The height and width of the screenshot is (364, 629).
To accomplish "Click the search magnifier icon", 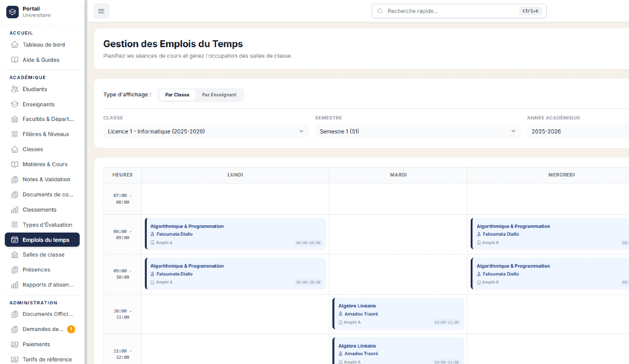I will pyautogui.click(x=380, y=11).
